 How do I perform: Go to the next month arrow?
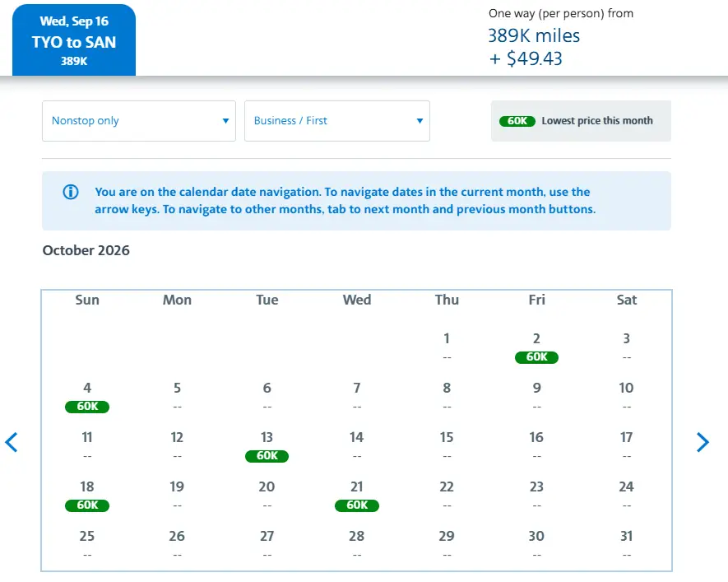pos(702,443)
